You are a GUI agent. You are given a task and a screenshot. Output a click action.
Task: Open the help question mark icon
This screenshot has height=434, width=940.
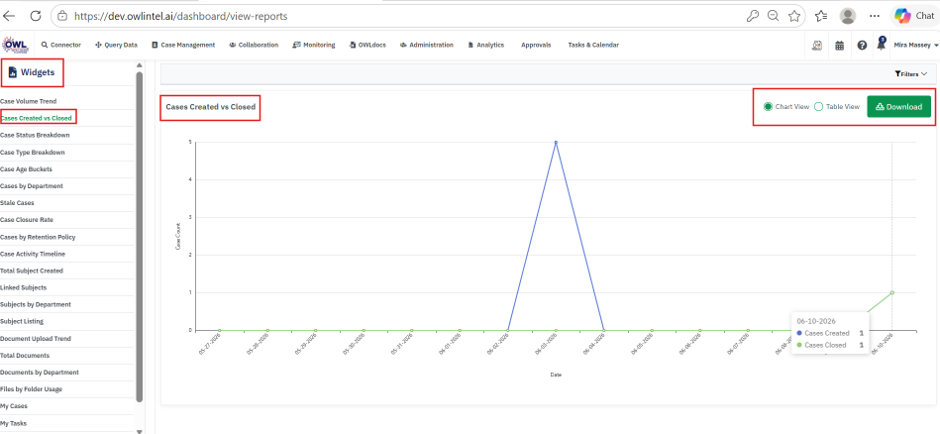[862, 45]
